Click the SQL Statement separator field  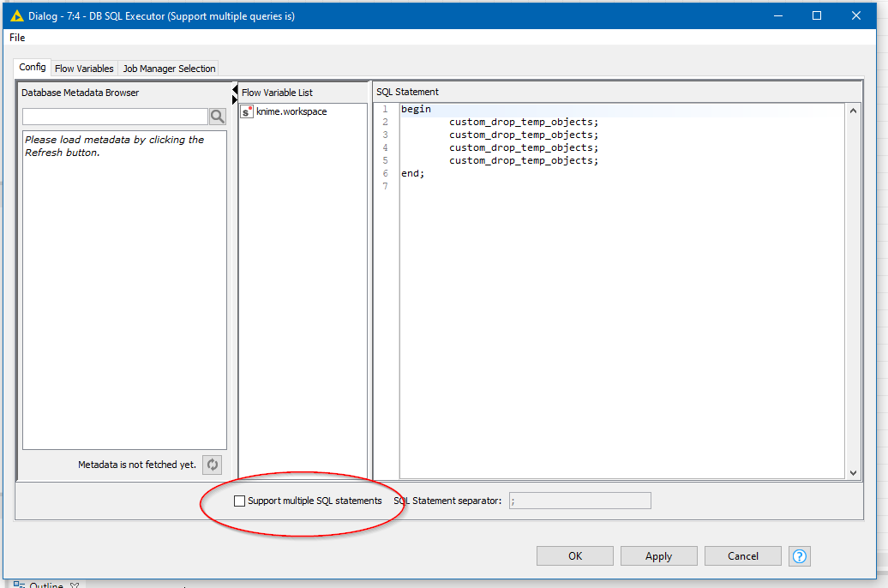pyautogui.click(x=579, y=501)
